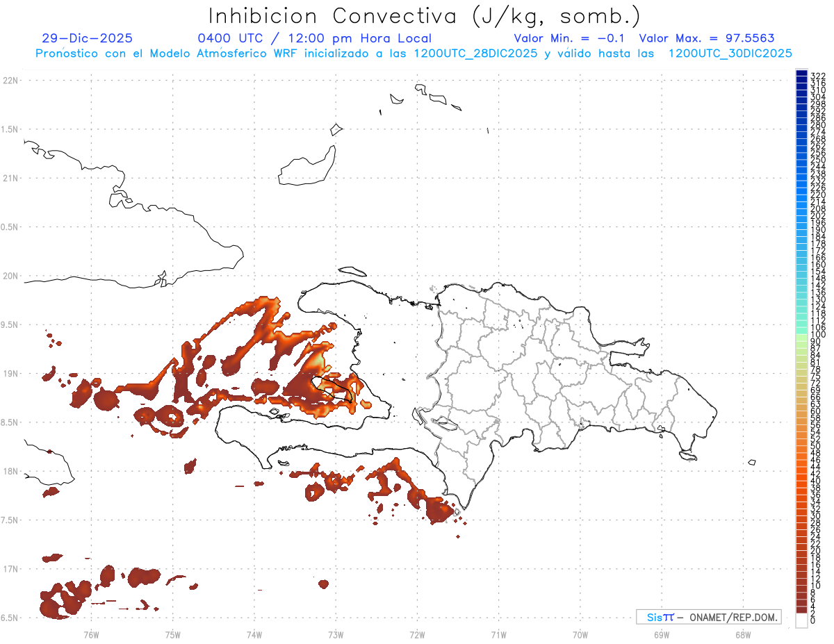Click the "1200UTC_28DIC2025" initialization time text
Screen dimensions: 834x644
tap(475, 53)
